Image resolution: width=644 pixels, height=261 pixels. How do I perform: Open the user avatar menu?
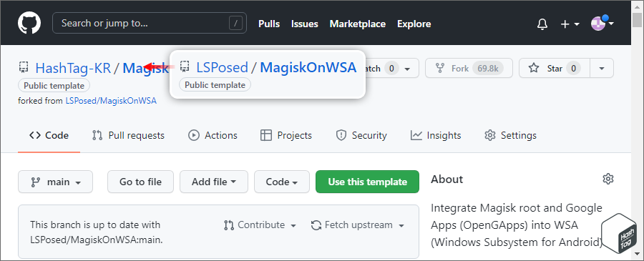tap(602, 23)
